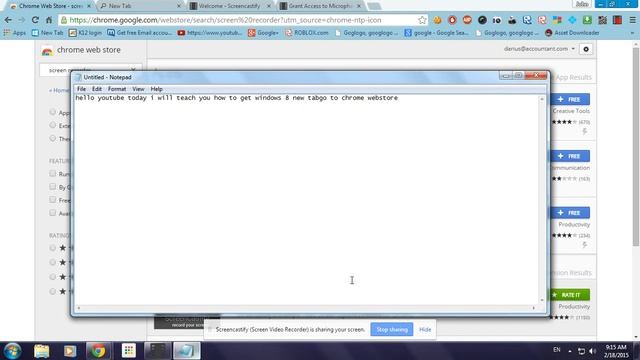Switch to Grant Access to Microphone tab
Viewport: 640px width, 360px height.
[320, 6]
